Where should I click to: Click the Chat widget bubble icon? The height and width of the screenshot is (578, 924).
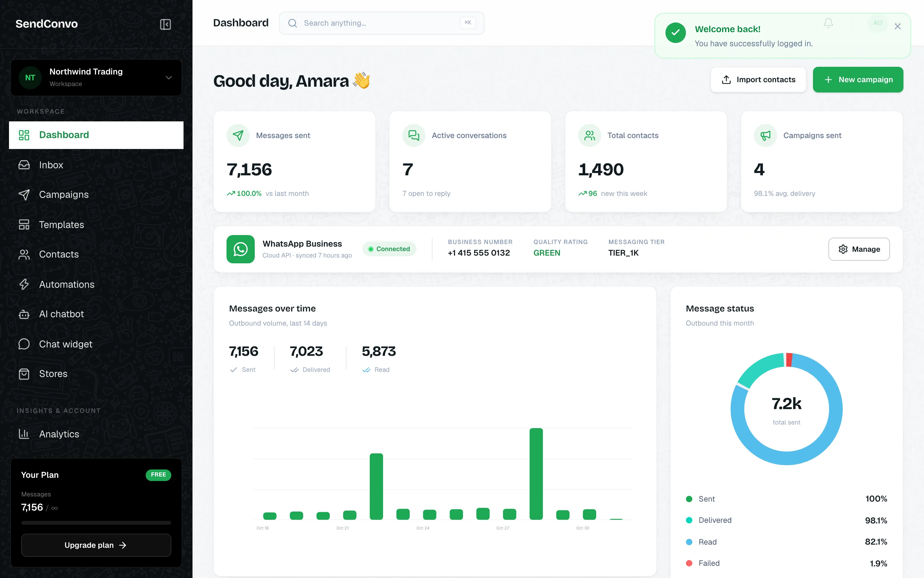point(24,344)
